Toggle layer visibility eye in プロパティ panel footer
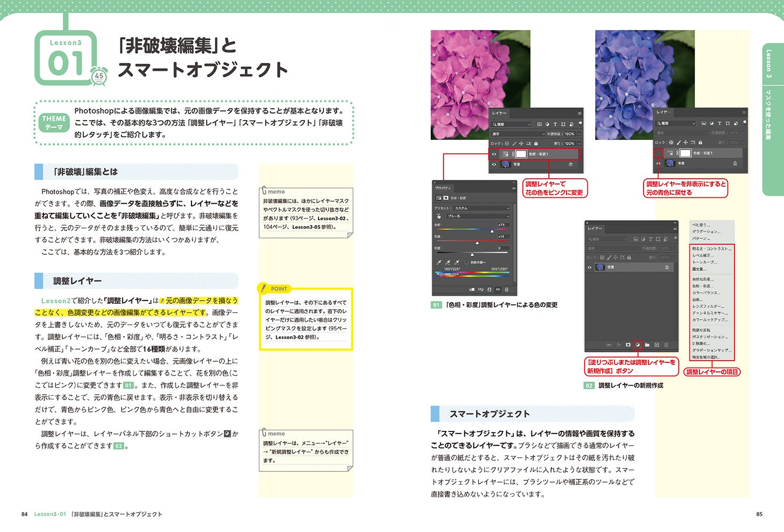This screenshot has height=532, width=784. coord(498,290)
